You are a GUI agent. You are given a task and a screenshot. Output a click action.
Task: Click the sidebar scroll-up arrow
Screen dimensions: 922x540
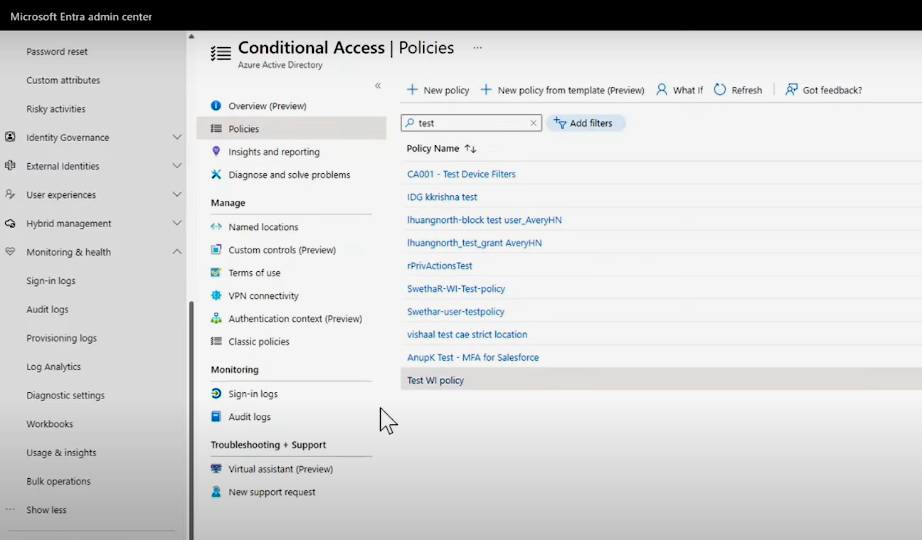[191, 36]
